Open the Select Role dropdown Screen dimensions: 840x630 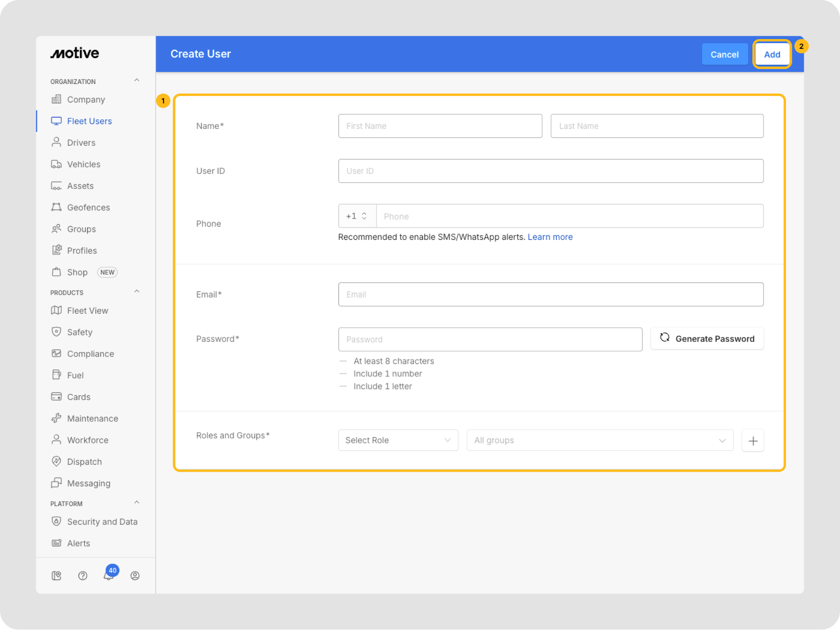[398, 440]
